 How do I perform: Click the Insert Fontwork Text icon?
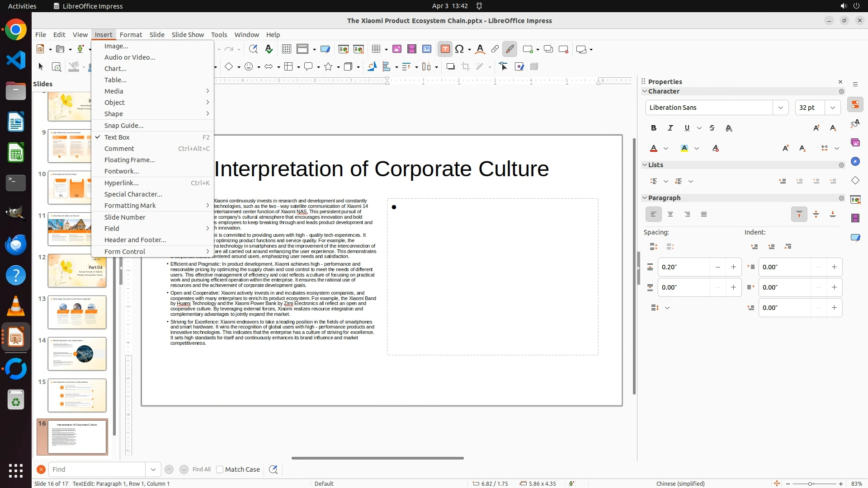[x=480, y=49]
